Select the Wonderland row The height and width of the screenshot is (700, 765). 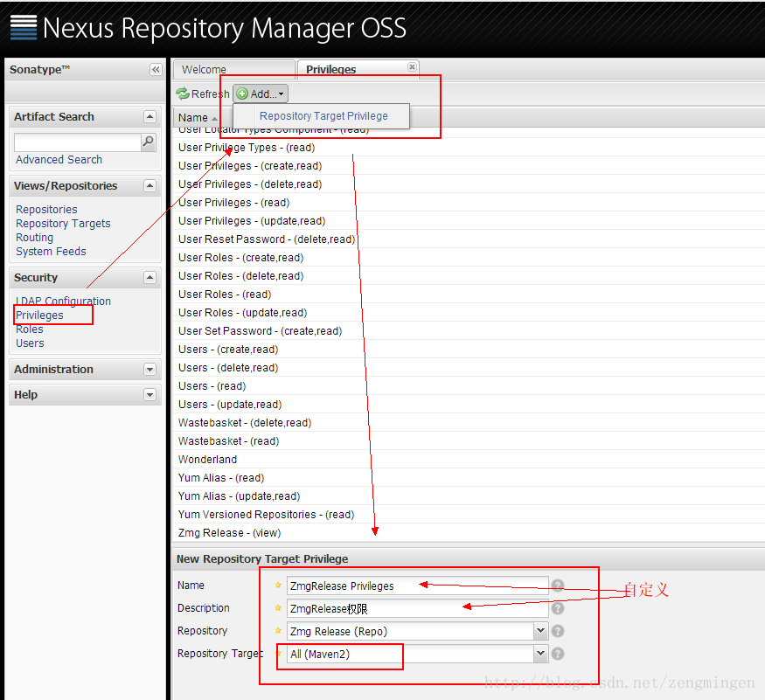(469, 460)
